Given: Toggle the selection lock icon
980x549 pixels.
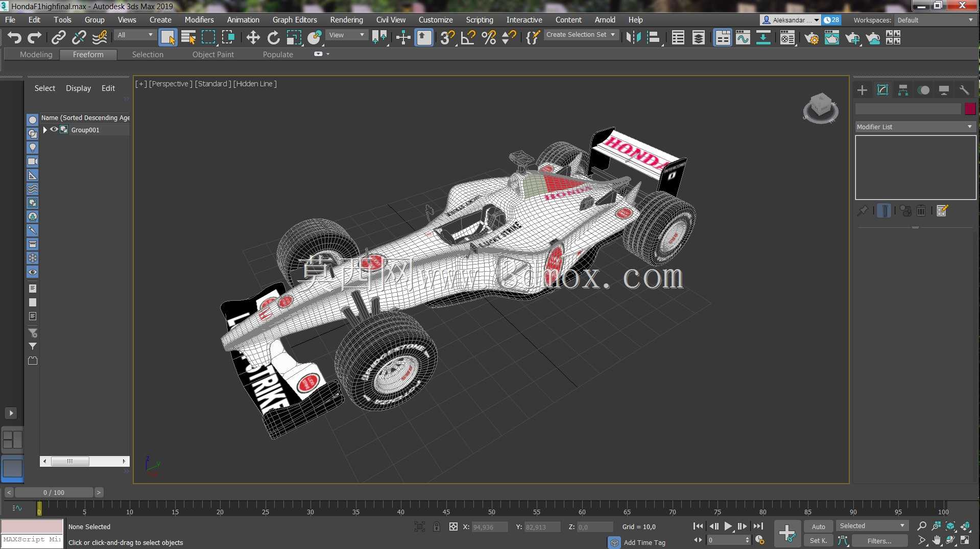Looking at the screenshot, I should click(437, 527).
